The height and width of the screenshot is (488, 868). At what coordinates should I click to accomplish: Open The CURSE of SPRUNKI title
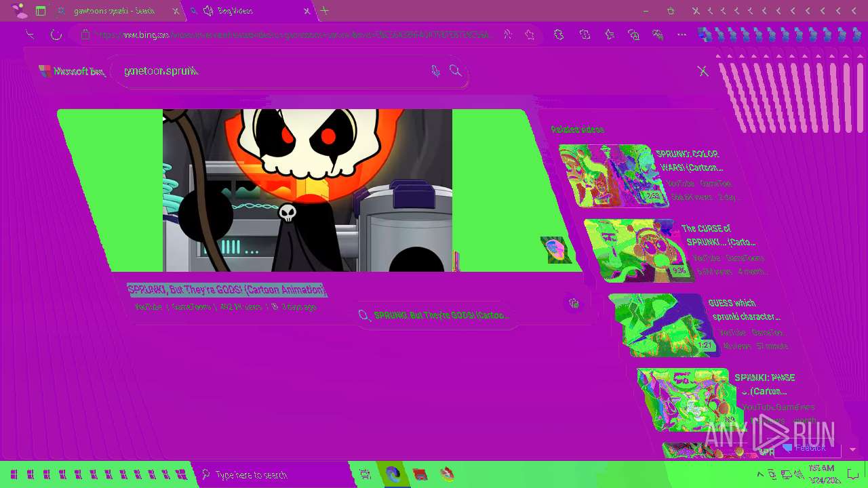717,235
